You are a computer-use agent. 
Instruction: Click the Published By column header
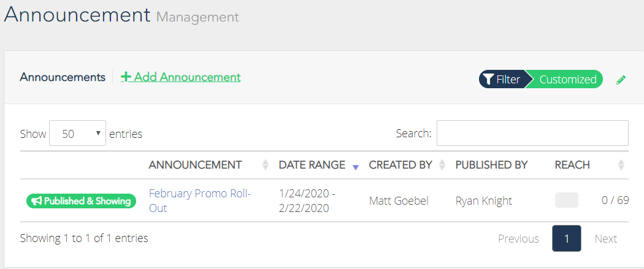point(491,165)
